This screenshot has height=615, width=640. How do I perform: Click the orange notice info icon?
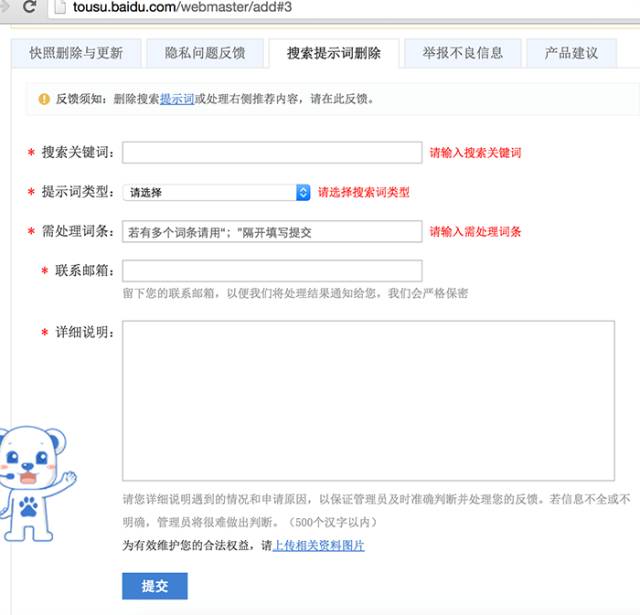tap(44, 99)
